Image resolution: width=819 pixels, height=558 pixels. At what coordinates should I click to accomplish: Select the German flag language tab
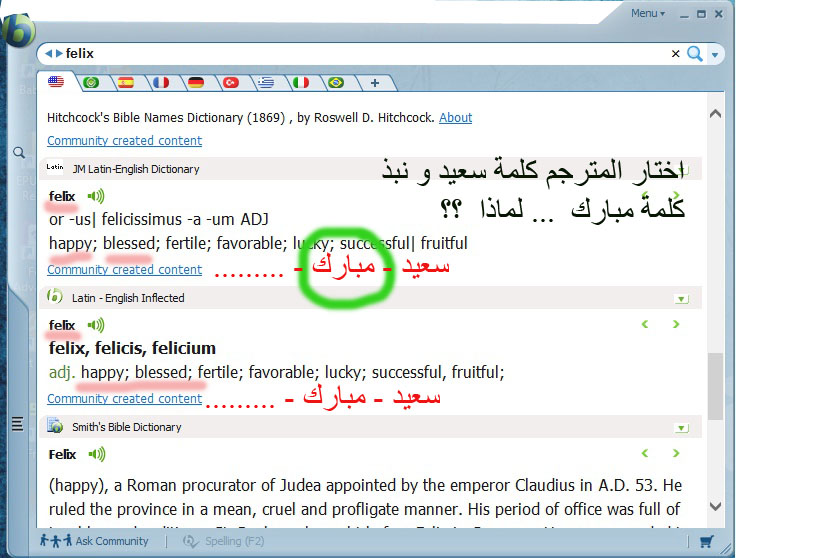click(196, 83)
